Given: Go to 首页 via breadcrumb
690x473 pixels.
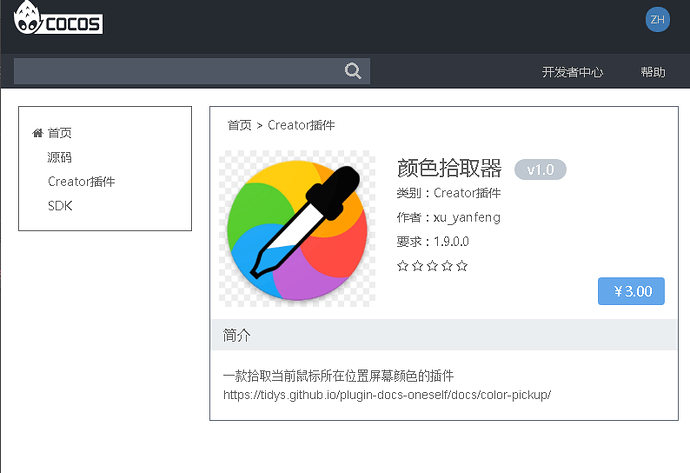Looking at the screenshot, I should (239, 125).
